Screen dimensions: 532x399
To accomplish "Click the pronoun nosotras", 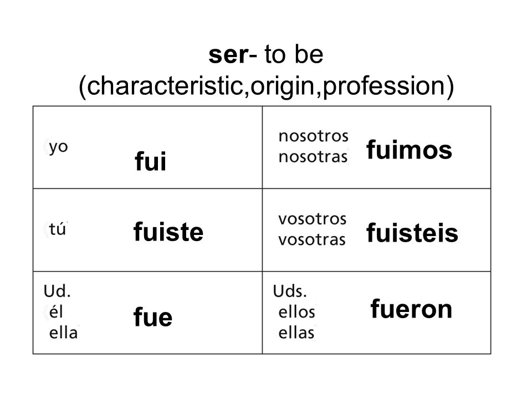I will (313, 157).
